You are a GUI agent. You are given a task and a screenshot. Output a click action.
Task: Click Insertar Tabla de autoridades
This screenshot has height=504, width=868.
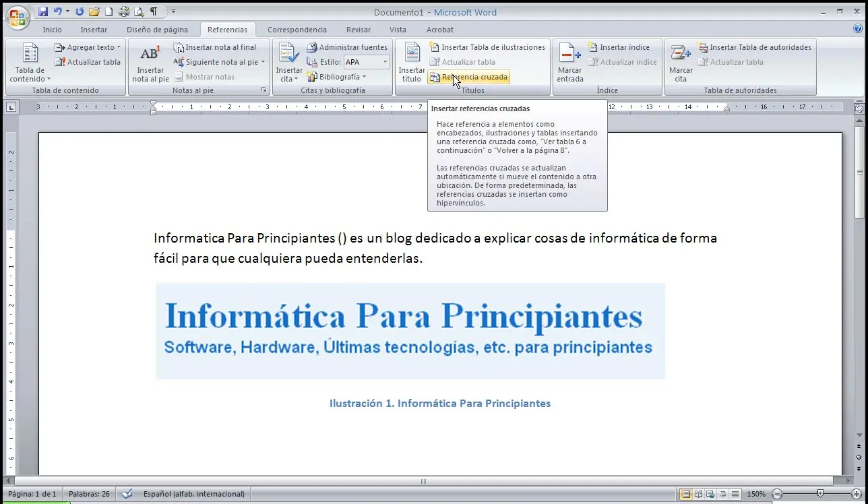point(754,47)
